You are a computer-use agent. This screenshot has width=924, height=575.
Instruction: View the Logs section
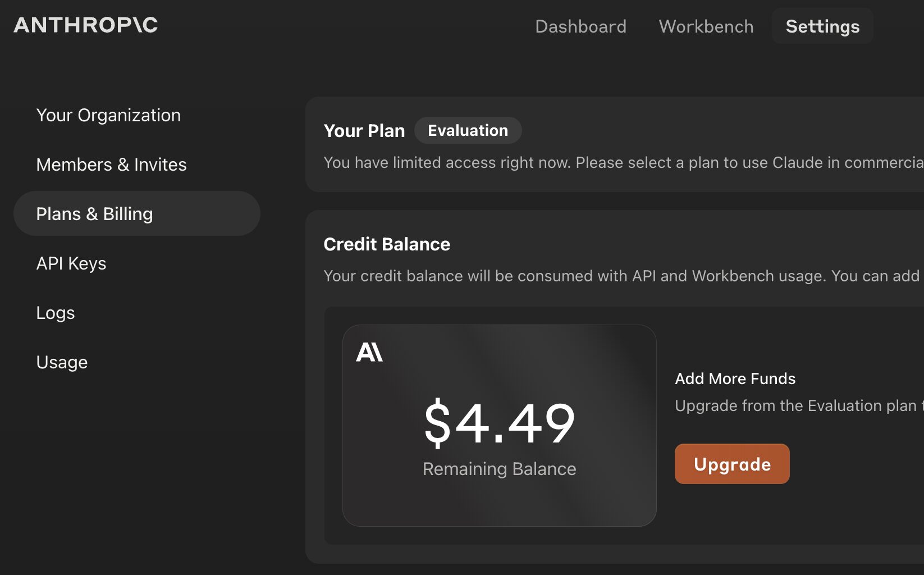[55, 313]
